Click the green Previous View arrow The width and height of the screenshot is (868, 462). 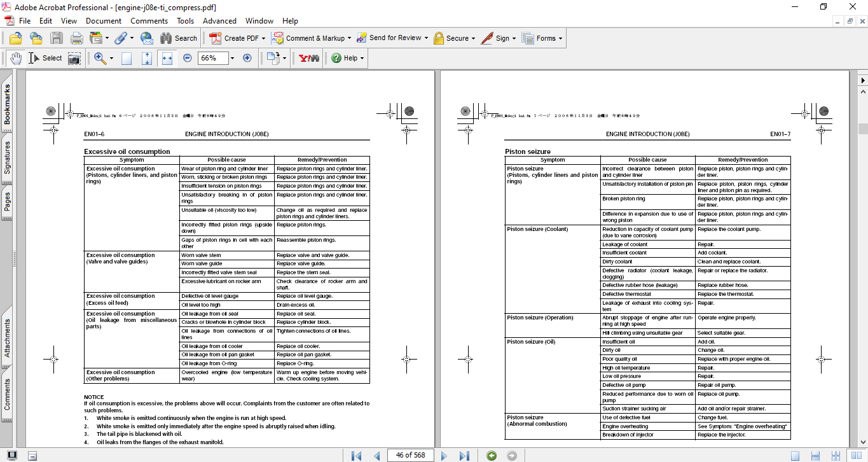click(x=492, y=456)
